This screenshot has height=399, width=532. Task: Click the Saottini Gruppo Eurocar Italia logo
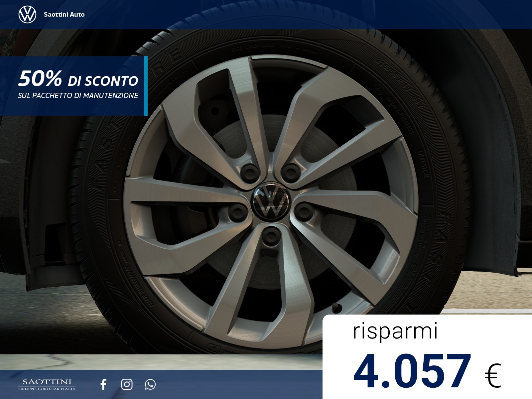(x=47, y=384)
